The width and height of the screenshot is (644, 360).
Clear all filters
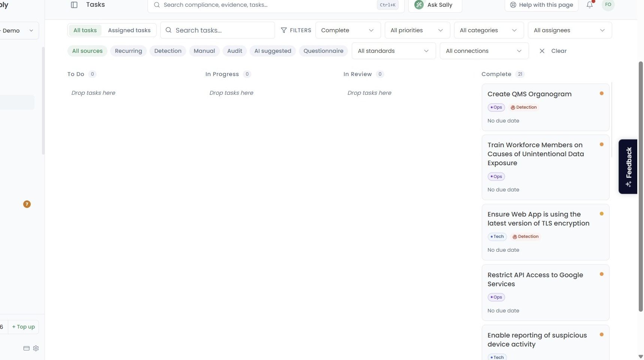(x=553, y=51)
